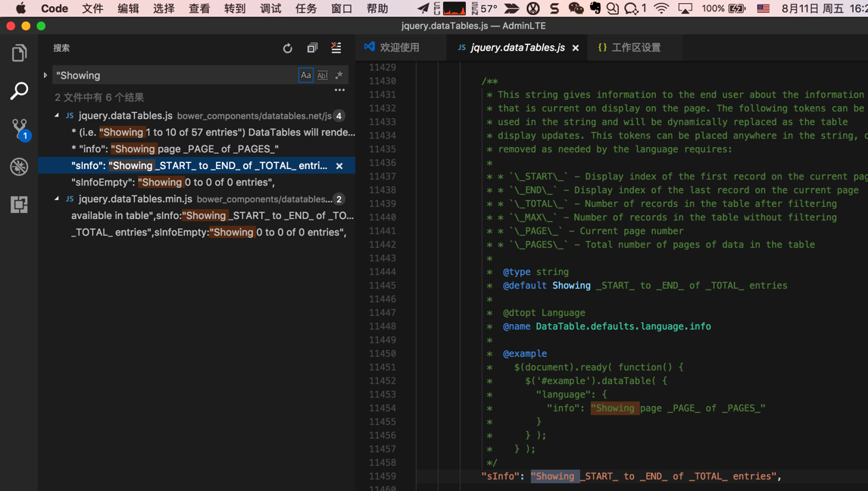Open the Debug view icon

coord(19,167)
